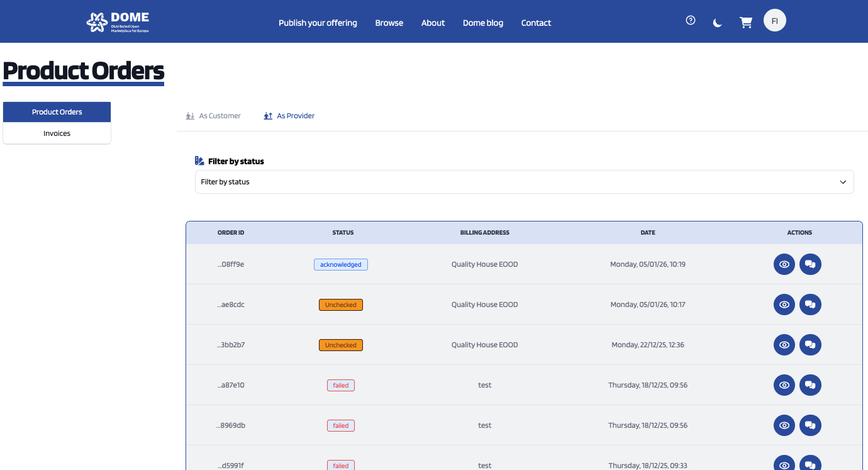The image size is (868, 470).
Task: Open the help question mark icon
Action: [691, 20]
